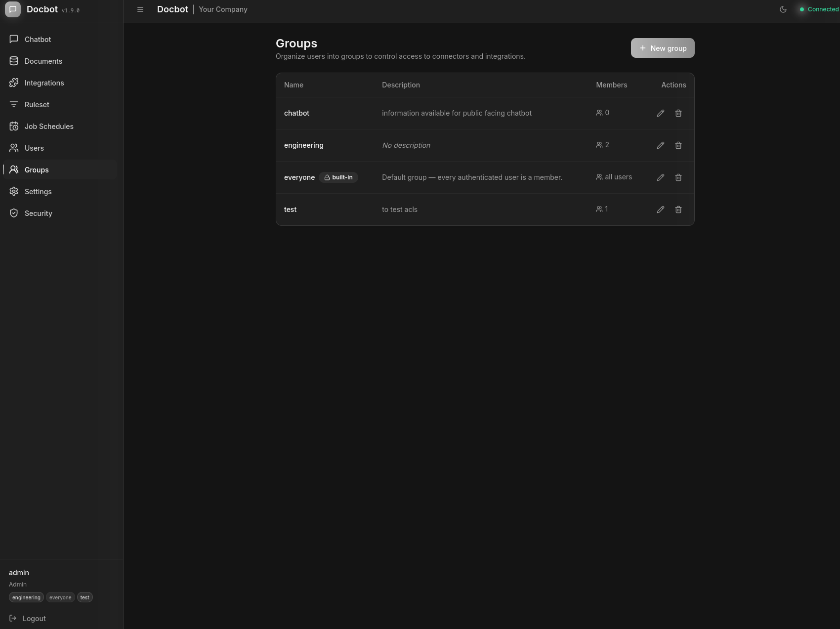Click the chatbot group name
Image resolution: width=840 pixels, height=629 pixels.
point(296,113)
